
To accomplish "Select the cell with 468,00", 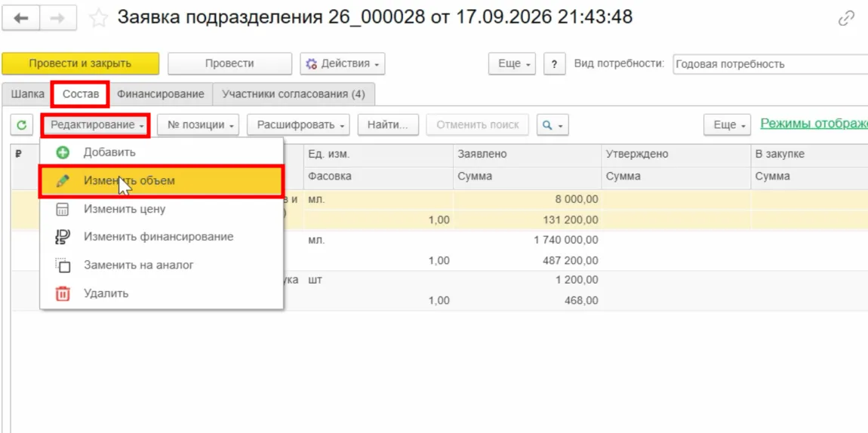I will click(x=527, y=301).
